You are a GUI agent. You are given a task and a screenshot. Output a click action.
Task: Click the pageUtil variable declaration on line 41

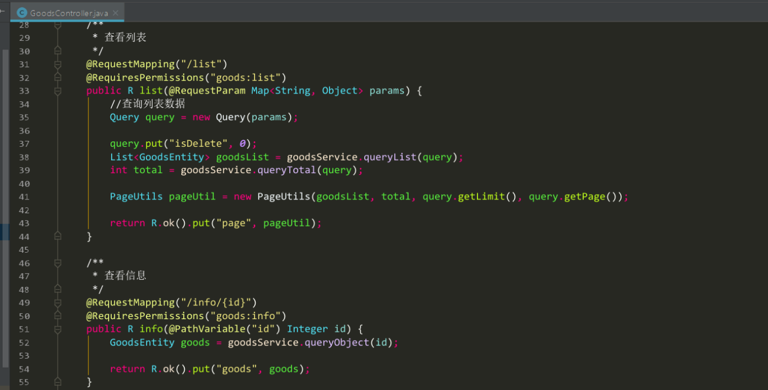(192, 196)
